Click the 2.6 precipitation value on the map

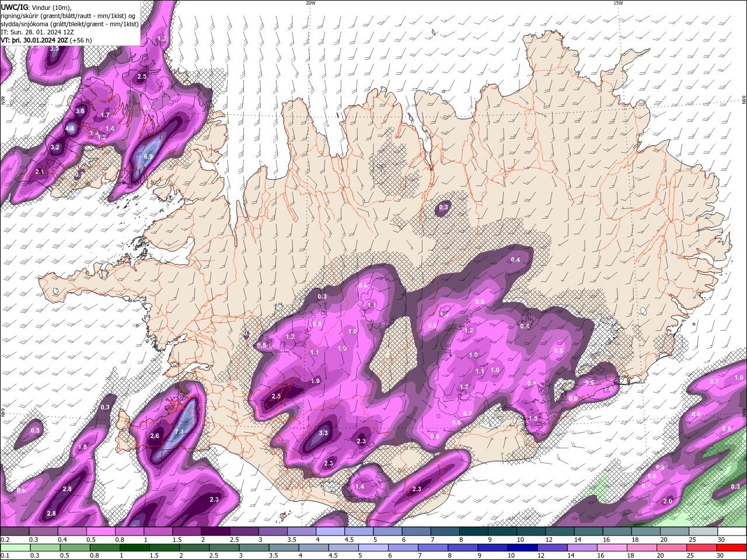155,436
